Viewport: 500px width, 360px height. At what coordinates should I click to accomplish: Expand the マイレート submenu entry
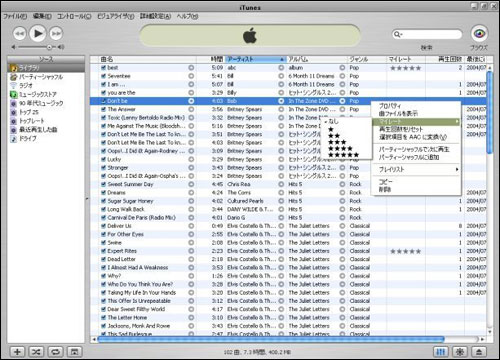coord(416,122)
